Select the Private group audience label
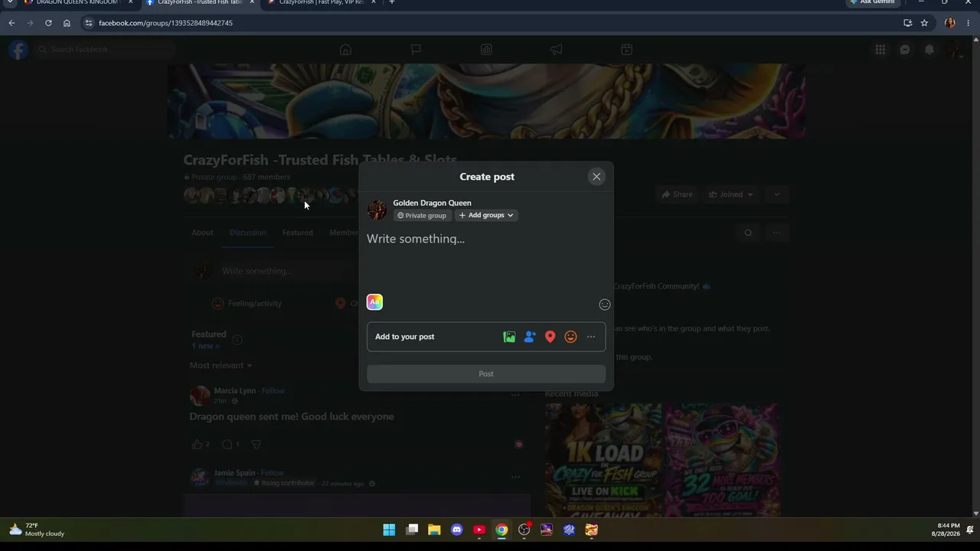The image size is (980, 551). [x=422, y=216]
